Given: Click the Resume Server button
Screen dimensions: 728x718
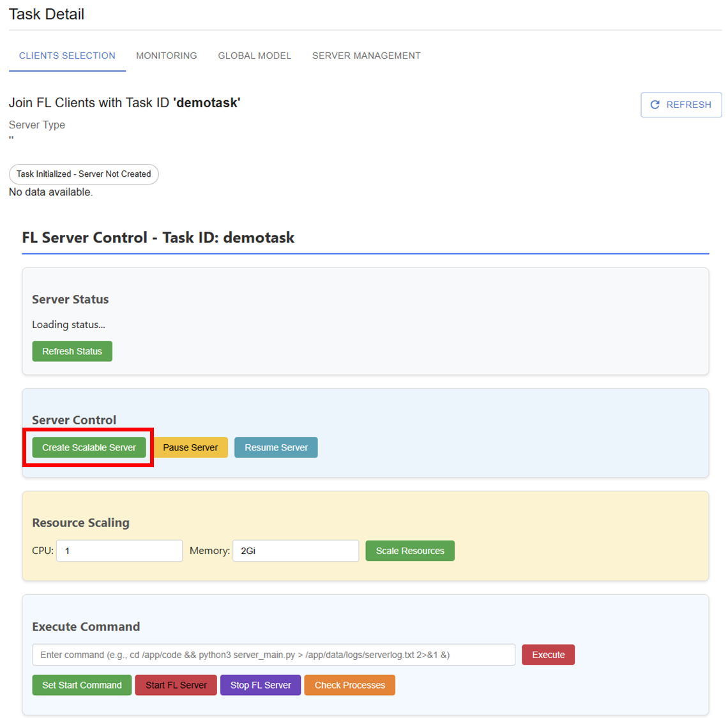Looking at the screenshot, I should point(276,447).
